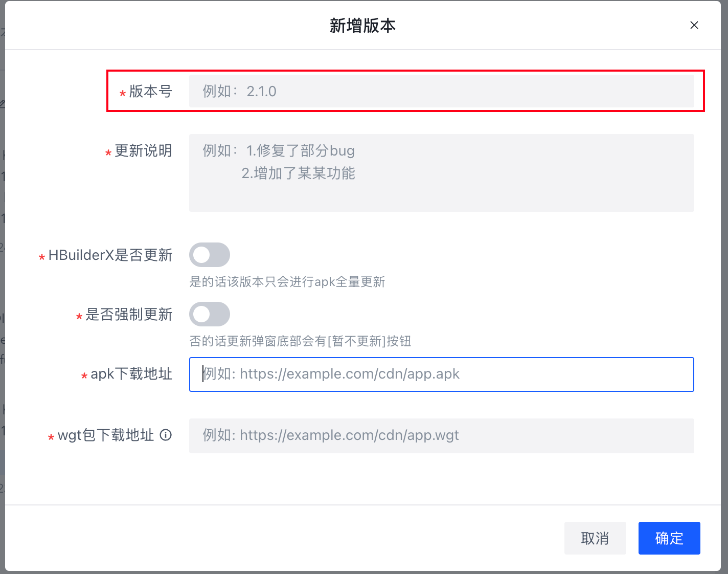Click the 更新说明 label text
Viewport: 728px width, 574px height.
(x=143, y=151)
